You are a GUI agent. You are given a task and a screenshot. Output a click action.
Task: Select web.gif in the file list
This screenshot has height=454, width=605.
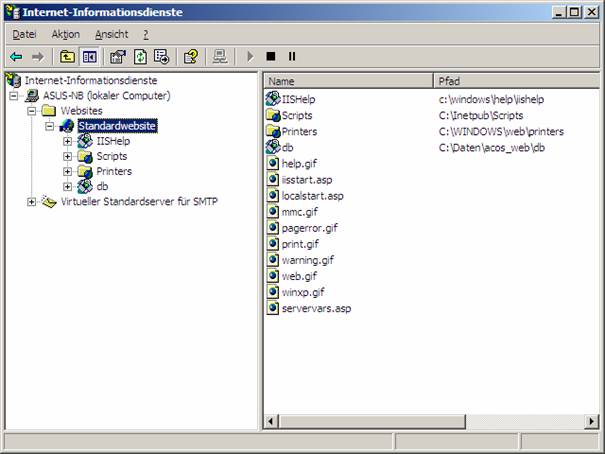299,276
